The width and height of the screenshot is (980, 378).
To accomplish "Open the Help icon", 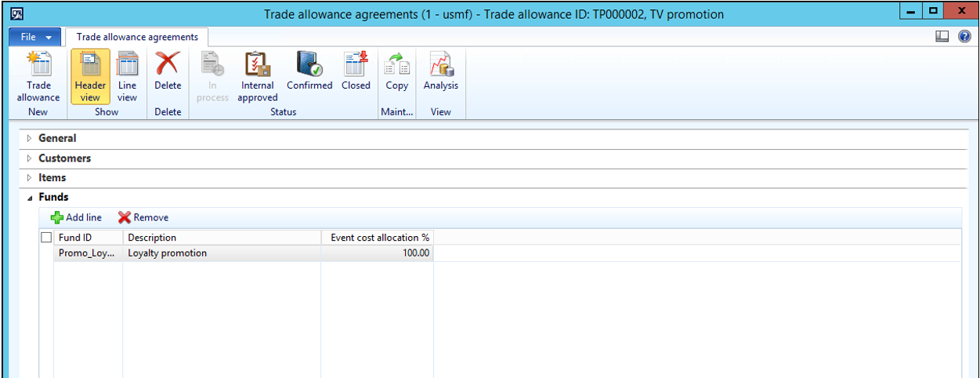I will [964, 37].
